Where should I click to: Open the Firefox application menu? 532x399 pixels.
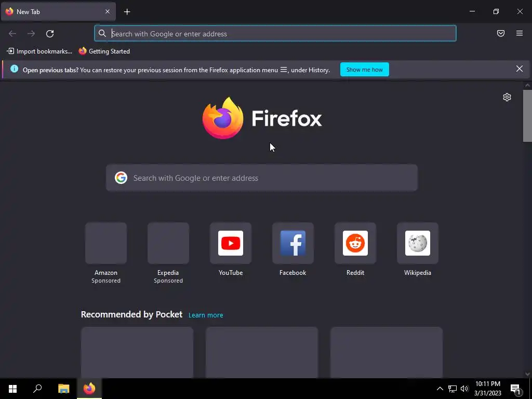[x=520, y=33]
